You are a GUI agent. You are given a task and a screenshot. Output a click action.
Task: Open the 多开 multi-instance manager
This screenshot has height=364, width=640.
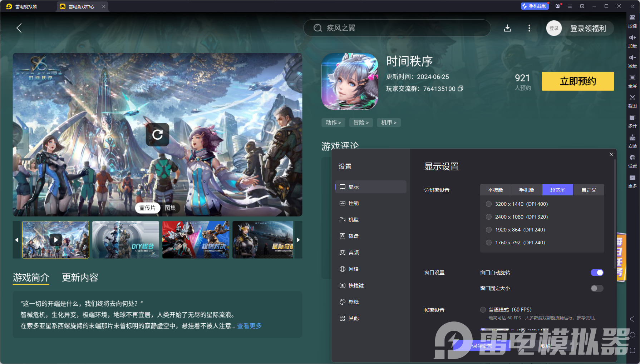pyautogui.click(x=632, y=121)
